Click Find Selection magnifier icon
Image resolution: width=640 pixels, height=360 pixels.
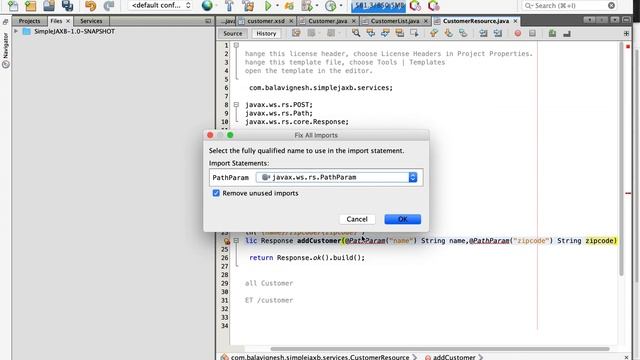356,33
